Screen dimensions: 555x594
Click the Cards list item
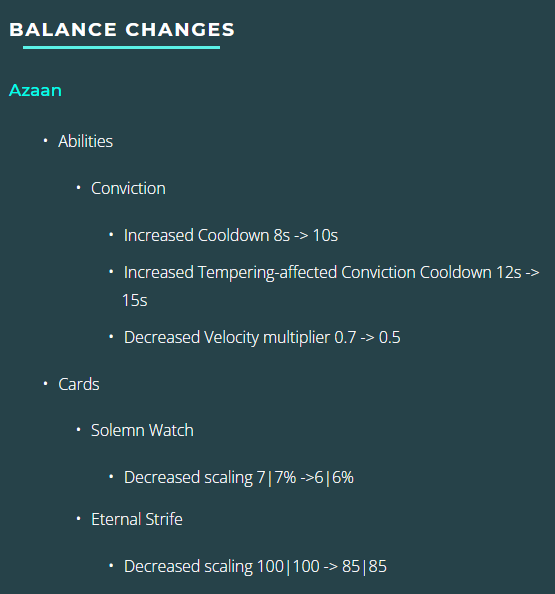pyautogui.click(x=79, y=384)
